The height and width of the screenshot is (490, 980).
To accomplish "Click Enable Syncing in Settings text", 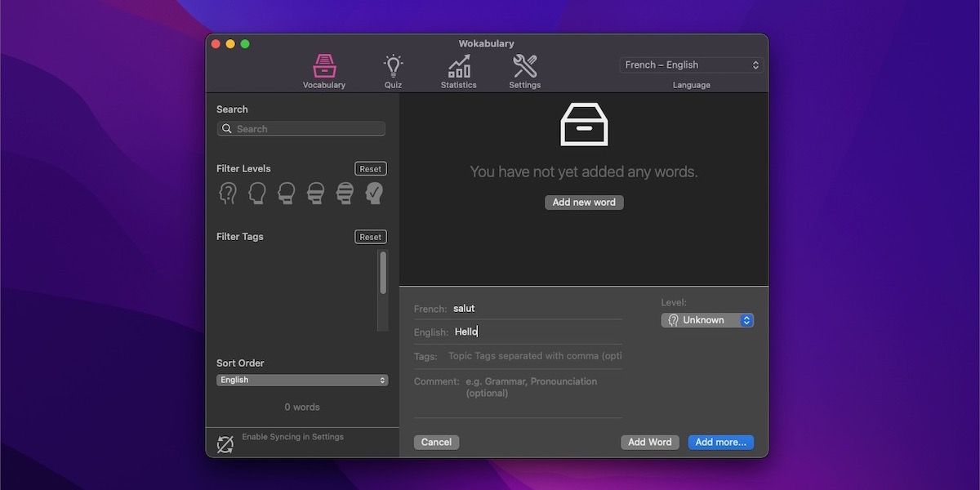I will click(292, 437).
